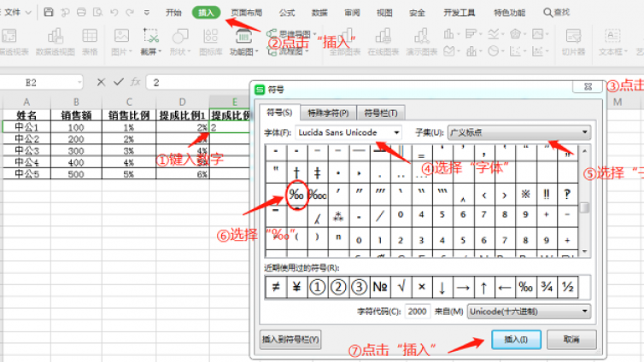Click the 插入到符号栏(Y) button
The image size is (644, 362).
pos(290,340)
